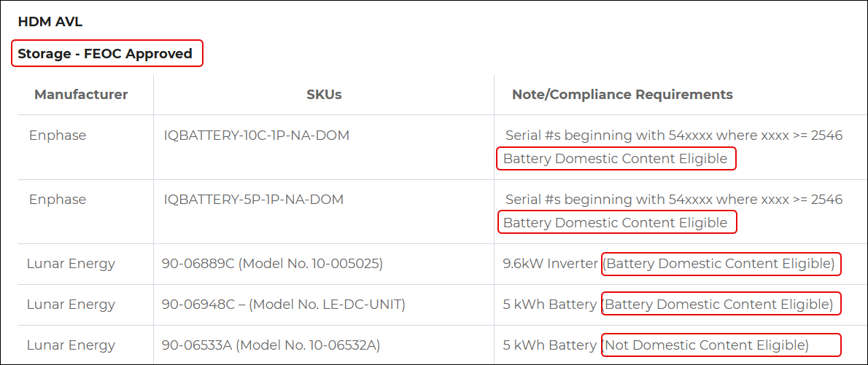This screenshot has width=868, height=365.
Task: Click the Manufacturer column header
Action: pos(82,95)
